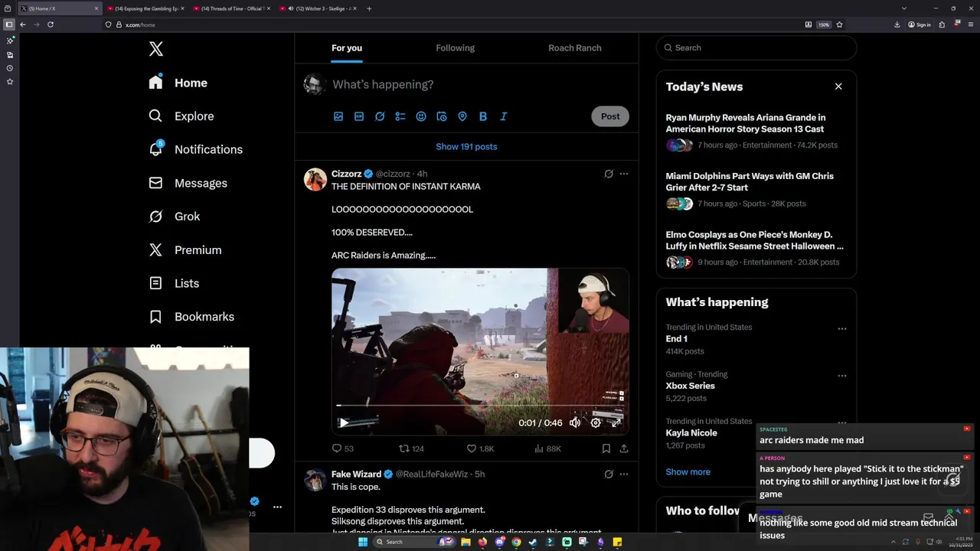
Task: Open account menu dots near profile
Action: (277, 507)
